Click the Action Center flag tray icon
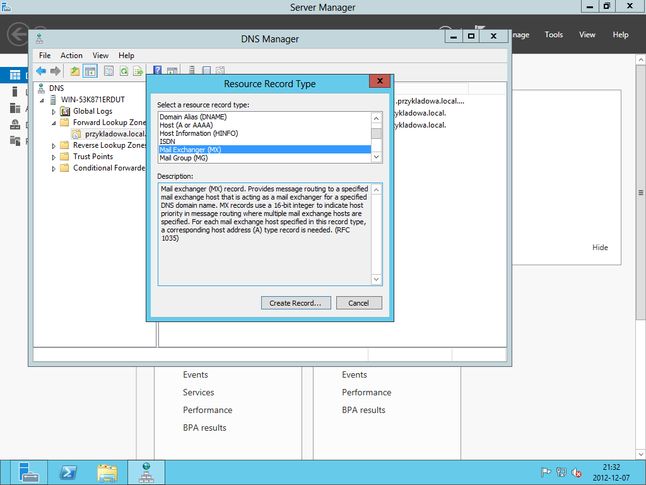This screenshot has height=485, width=646. 545,472
